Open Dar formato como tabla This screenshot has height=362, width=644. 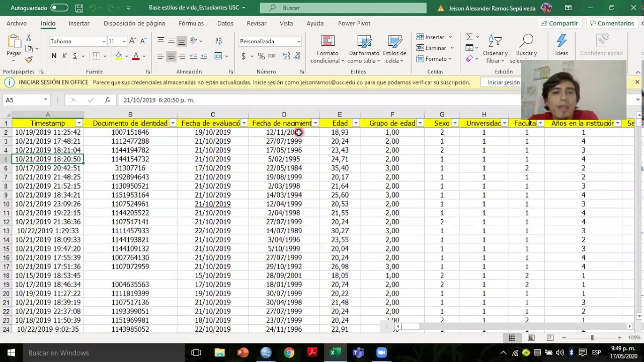point(364,49)
